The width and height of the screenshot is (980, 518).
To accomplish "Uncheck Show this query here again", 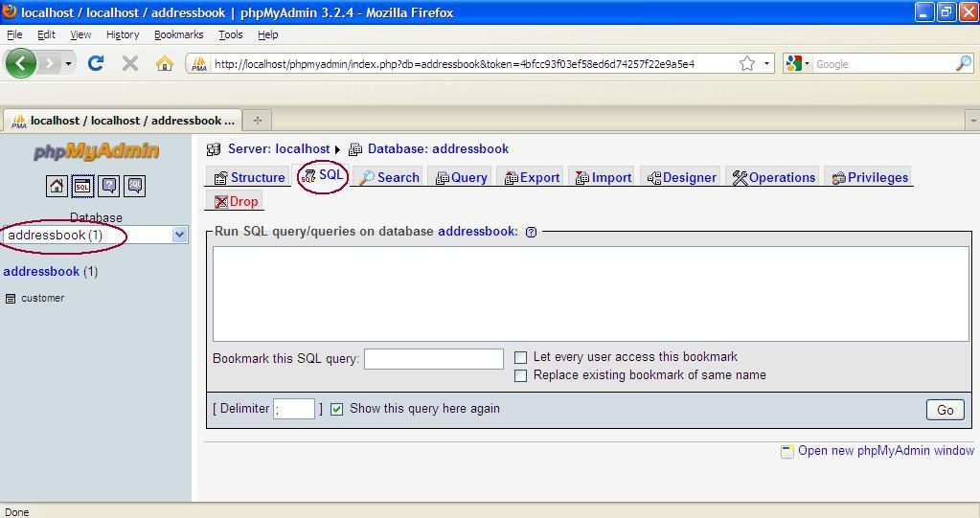I will coord(337,409).
